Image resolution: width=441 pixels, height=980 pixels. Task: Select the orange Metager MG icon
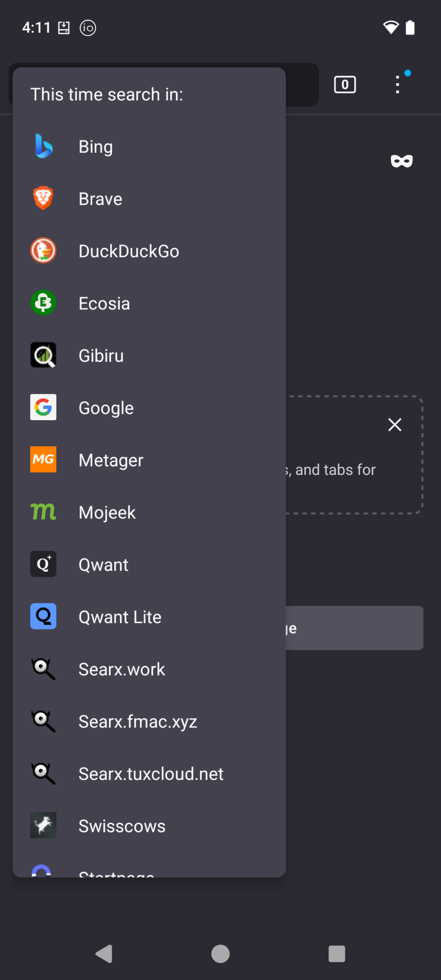point(43,459)
